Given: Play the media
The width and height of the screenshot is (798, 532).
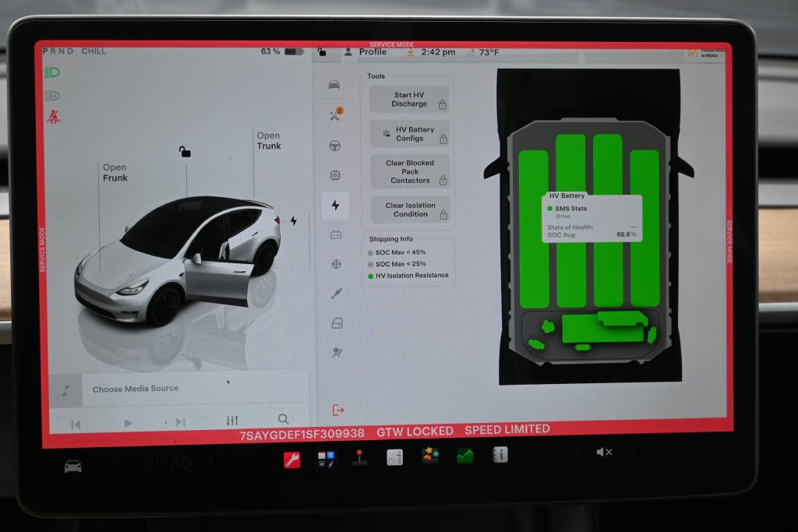Looking at the screenshot, I should [129, 423].
